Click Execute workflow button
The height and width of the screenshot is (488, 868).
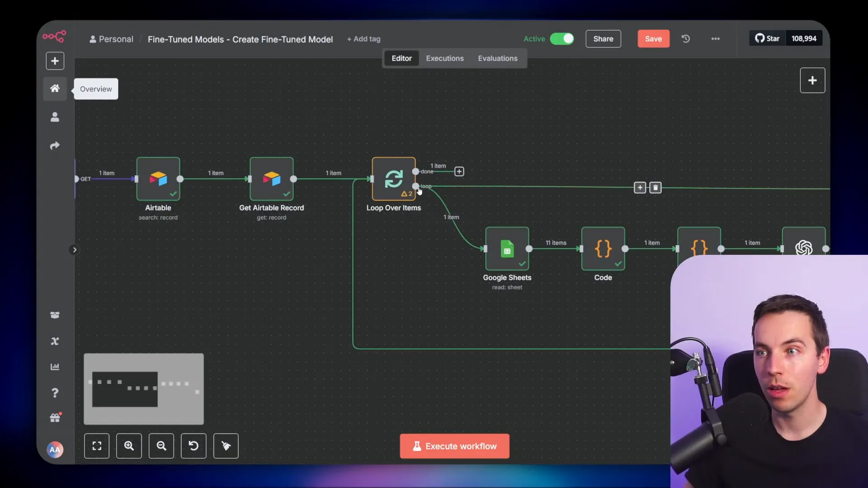(x=454, y=446)
